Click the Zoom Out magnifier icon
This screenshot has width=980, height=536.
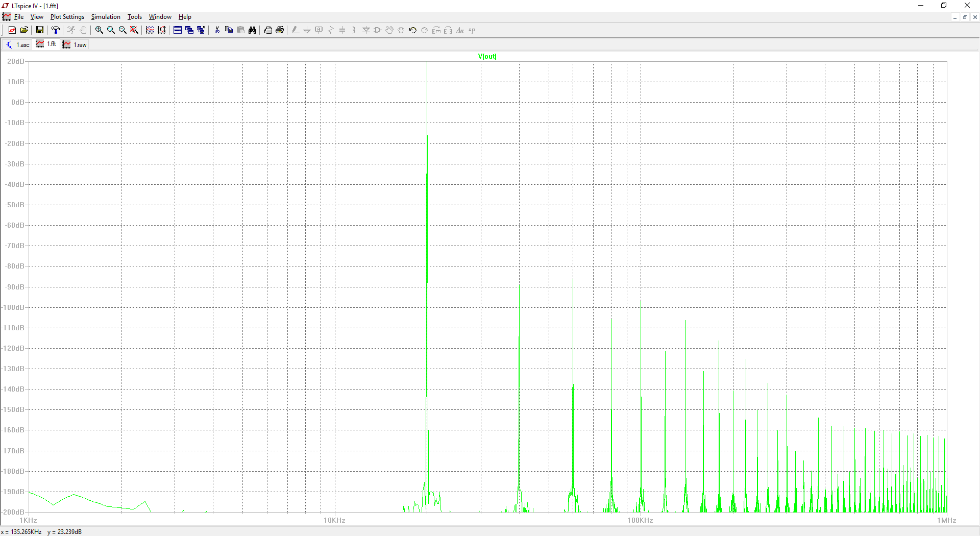(x=122, y=30)
